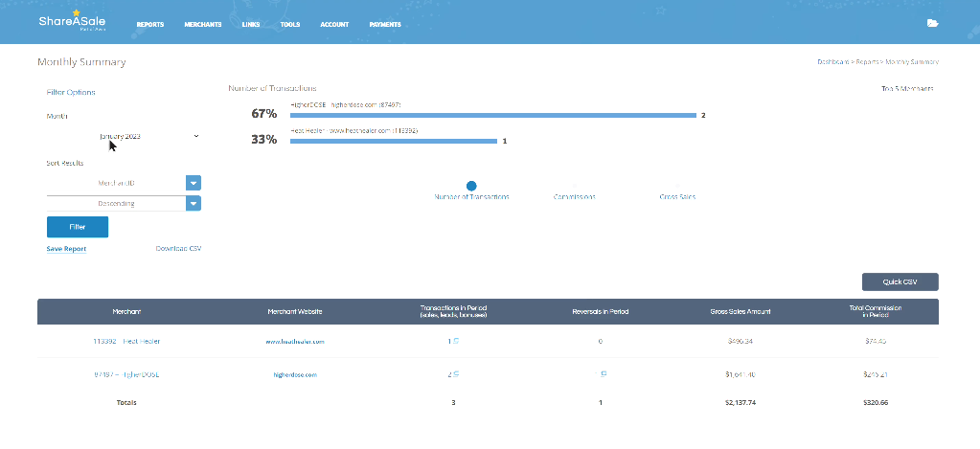Click the $496.34 gross sales value
The height and width of the screenshot is (449, 980).
click(740, 342)
